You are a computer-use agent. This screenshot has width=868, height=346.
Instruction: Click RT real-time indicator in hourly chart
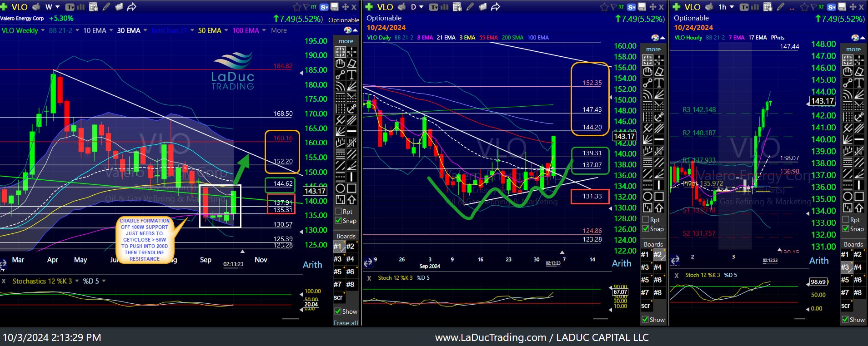pyautogui.click(x=821, y=7)
